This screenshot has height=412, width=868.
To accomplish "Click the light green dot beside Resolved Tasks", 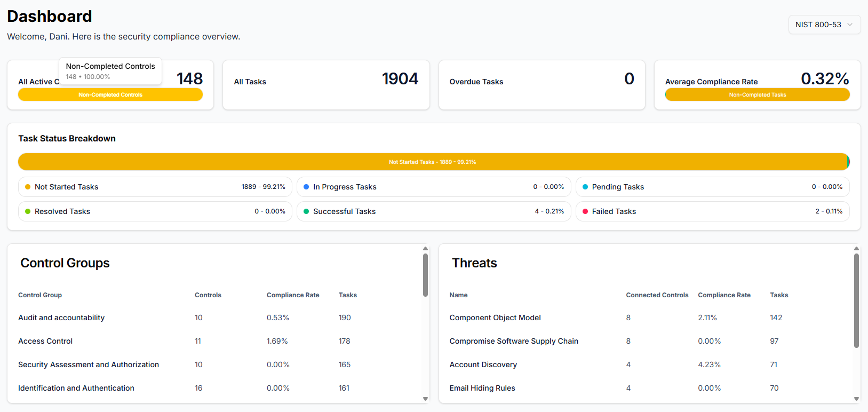I will pos(28,211).
